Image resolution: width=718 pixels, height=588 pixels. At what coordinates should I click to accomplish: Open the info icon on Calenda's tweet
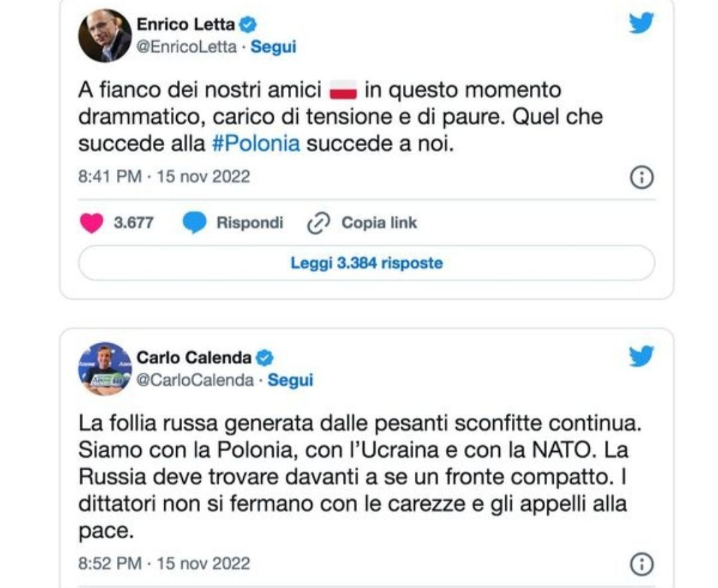pos(642,564)
